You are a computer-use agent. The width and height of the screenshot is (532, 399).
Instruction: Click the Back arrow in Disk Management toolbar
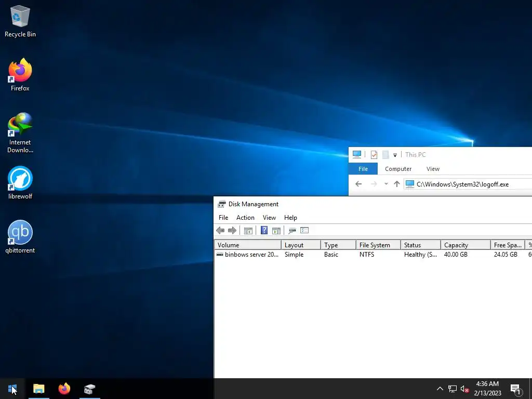pos(220,231)
